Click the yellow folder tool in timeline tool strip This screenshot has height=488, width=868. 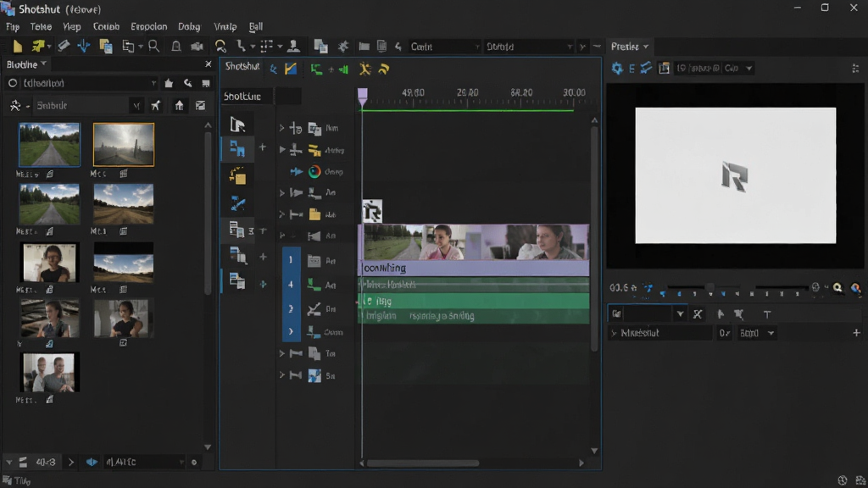(x=237, y=176)
